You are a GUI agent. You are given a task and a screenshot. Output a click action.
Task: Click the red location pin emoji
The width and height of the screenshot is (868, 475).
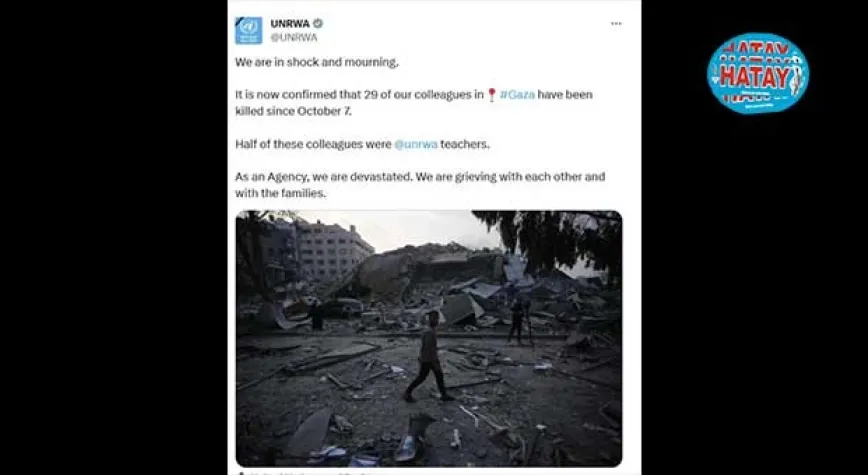pyautogui.click(x=492, y=95)
